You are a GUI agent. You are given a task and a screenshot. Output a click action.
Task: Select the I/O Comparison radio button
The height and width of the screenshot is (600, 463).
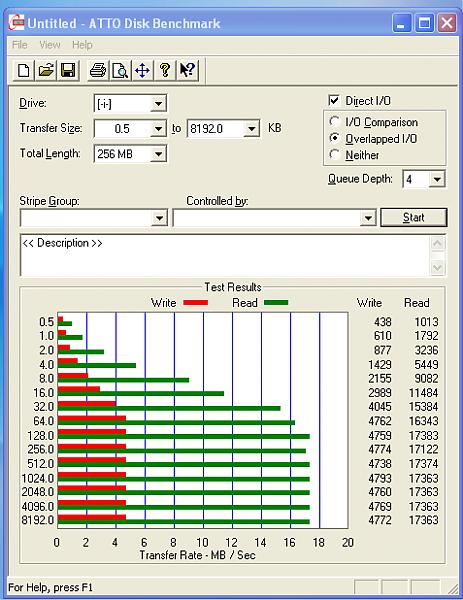tap(334, 122)
